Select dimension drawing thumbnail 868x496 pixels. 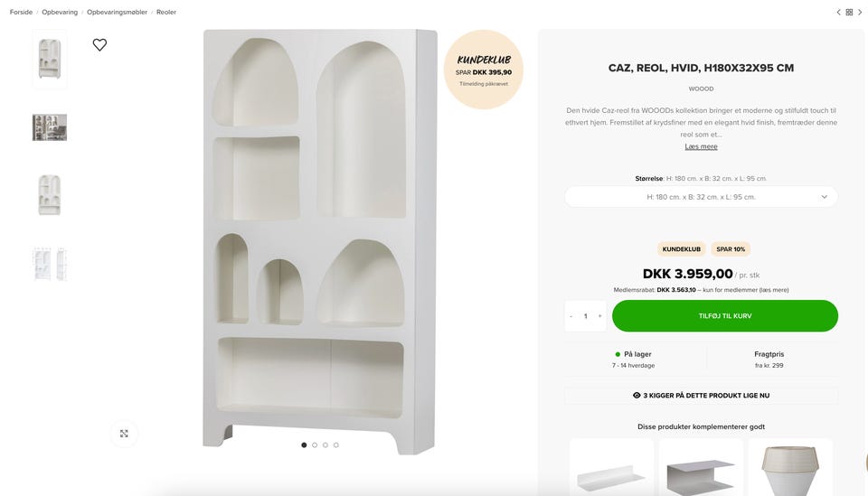pos(50,265)
